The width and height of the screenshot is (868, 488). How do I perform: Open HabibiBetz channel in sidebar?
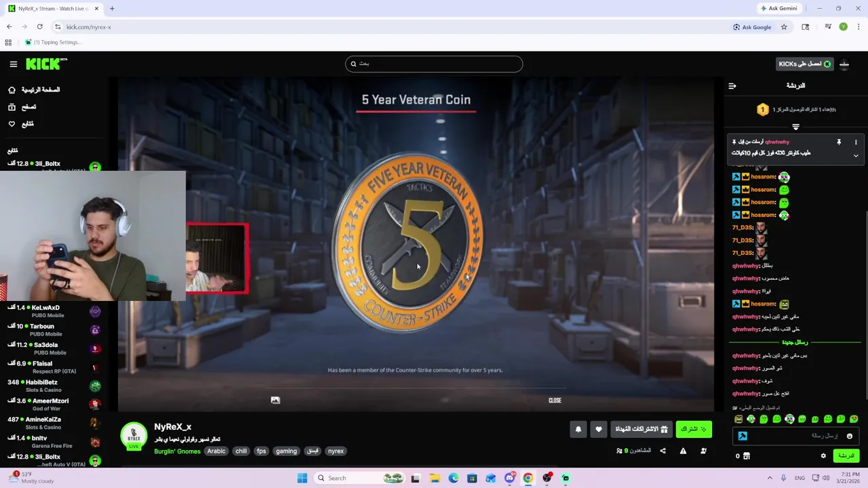[53, 386]
